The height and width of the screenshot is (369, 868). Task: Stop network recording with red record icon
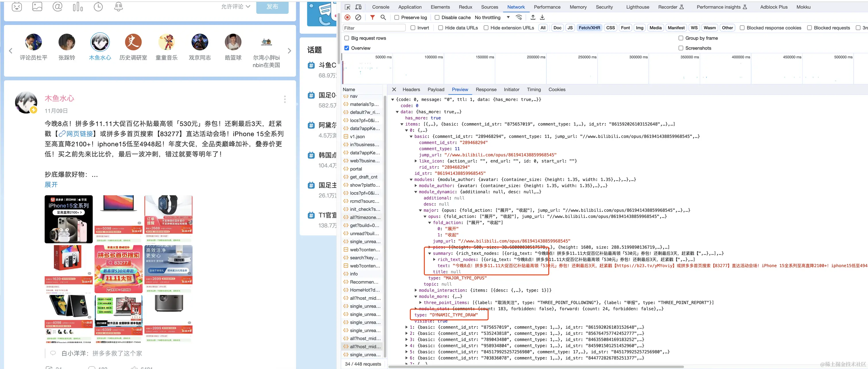(347, 17)
